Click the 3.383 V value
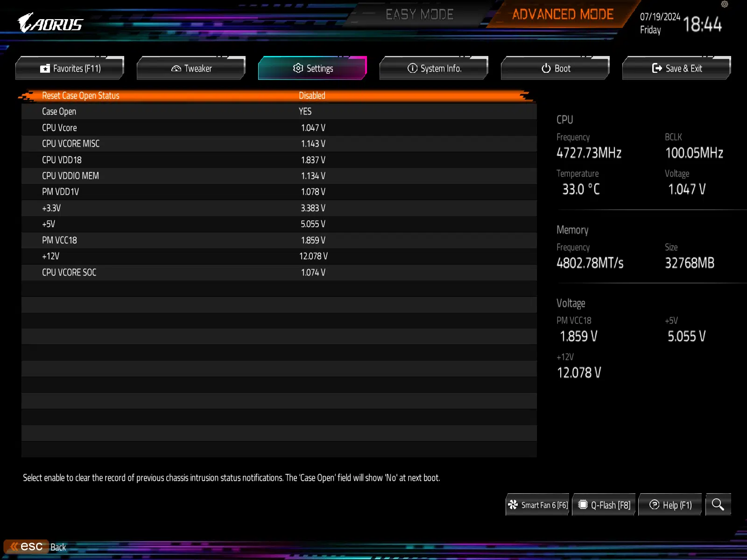This screenshot has height=560, width=747. pos(313,208)
